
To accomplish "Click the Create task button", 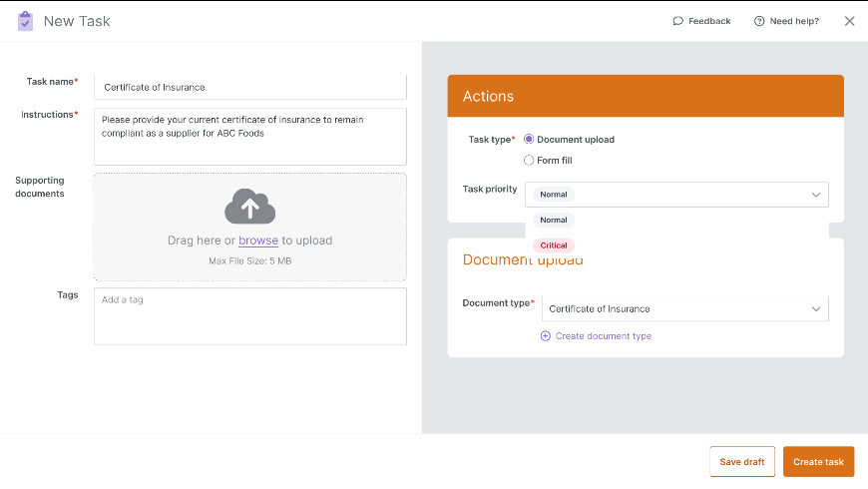I will point(818,462).
